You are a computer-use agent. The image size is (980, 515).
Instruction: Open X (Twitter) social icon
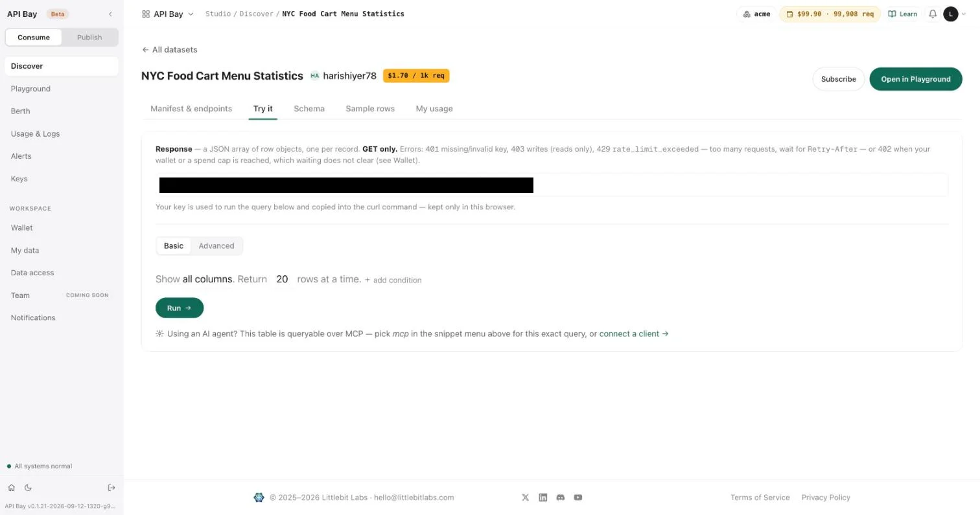point(525,498)
